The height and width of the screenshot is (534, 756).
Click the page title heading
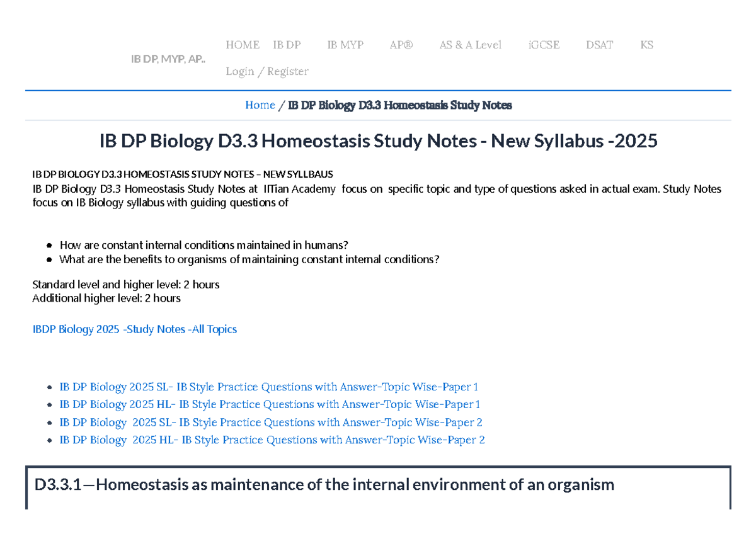[x=378, y=140]
